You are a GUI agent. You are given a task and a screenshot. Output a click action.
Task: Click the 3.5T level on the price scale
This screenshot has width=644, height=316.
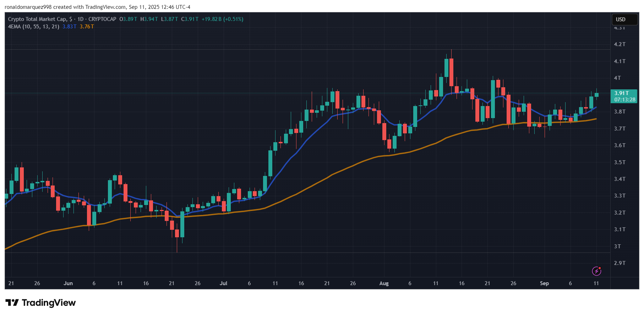click(x=620, y=162)
